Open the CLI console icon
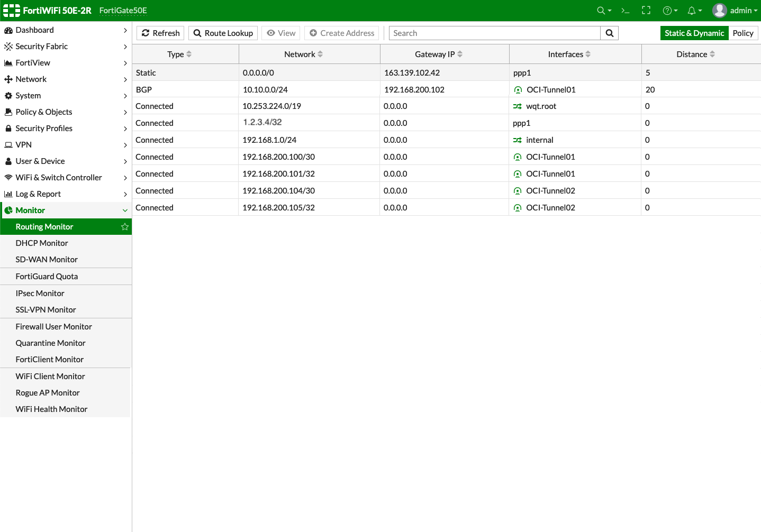This screenshot has height=532, width=761. 625,11
